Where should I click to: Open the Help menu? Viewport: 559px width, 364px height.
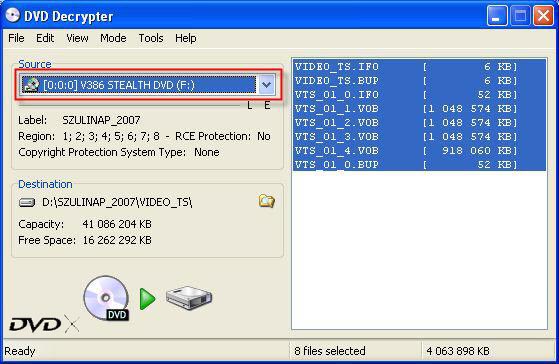[185, 38]
